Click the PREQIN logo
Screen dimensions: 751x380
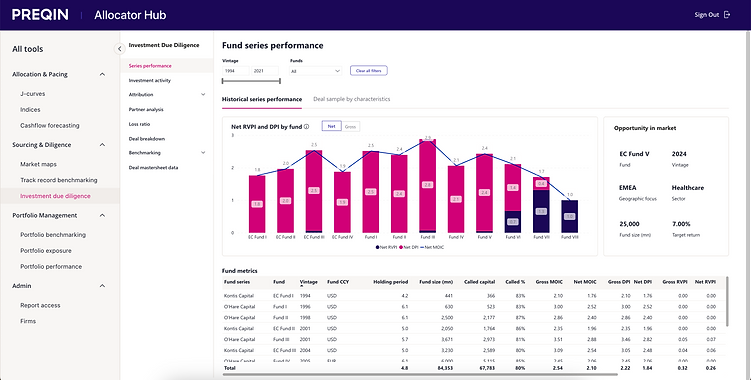tap(40, 15)
